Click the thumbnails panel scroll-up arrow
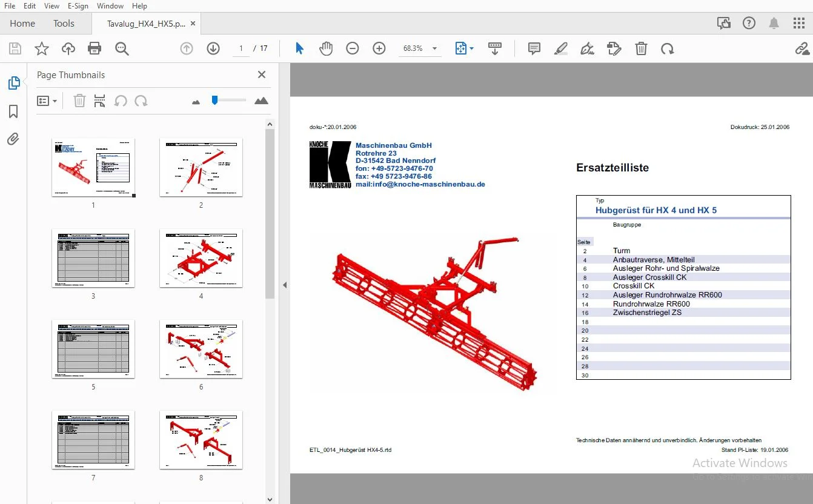The height and width of the screenshot is (504, 813). point(270,124)
